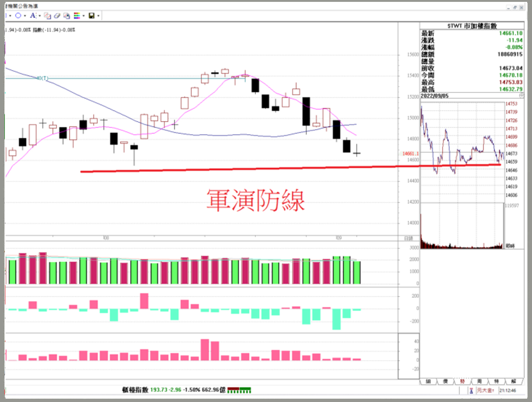Click the crosshair icon beside the date
The width and height of the screenshot is (532, 402).
[521, 96]
